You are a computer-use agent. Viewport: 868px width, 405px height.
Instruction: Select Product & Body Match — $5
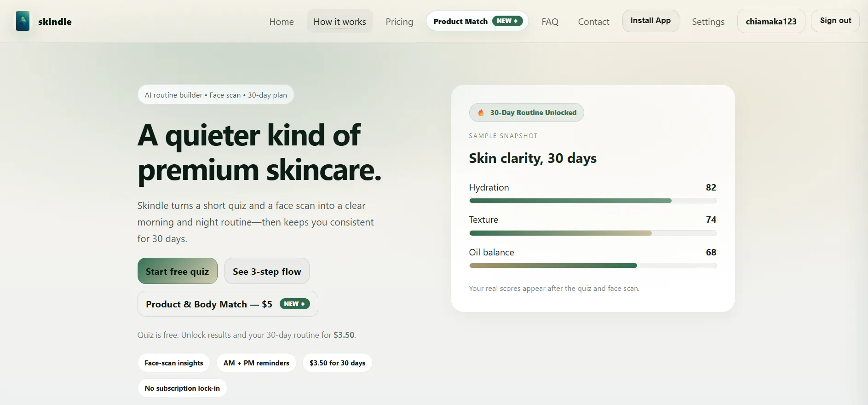tap(228, 304)
